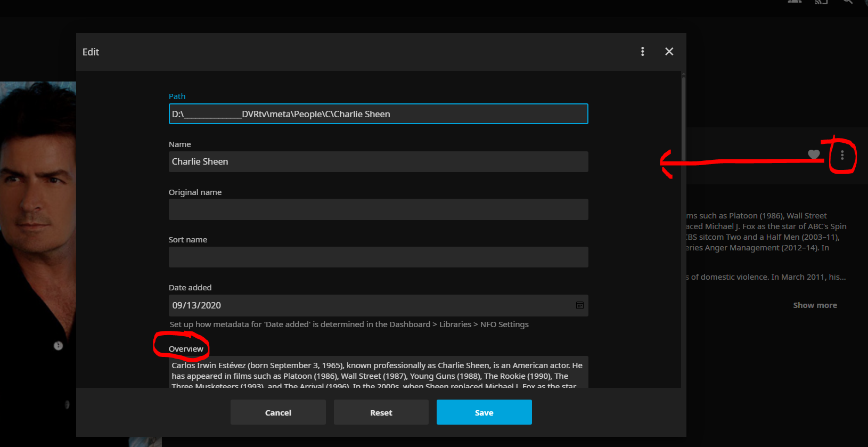
Task: Select the empty Original name field
Action: click(x=378, y=209)
